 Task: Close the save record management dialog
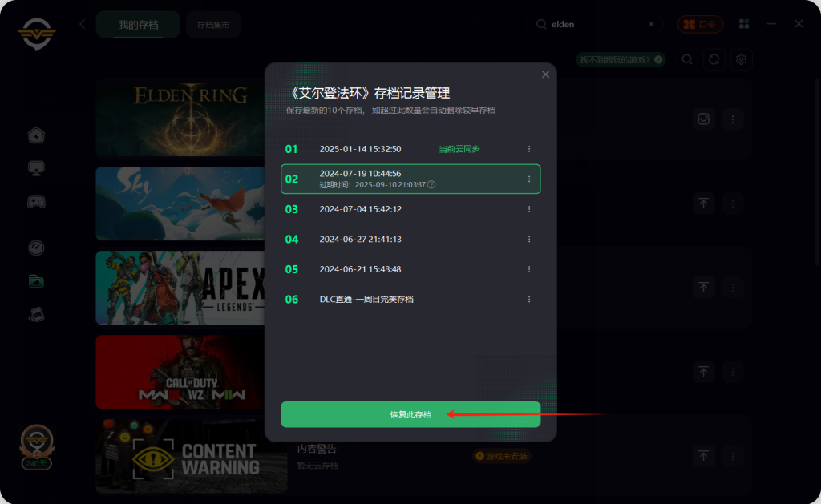pos(545,75)
